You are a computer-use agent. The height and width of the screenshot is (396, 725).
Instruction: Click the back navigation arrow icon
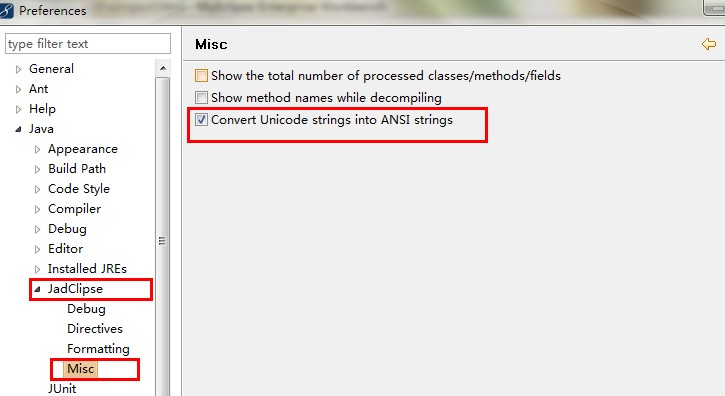(708, 44)
